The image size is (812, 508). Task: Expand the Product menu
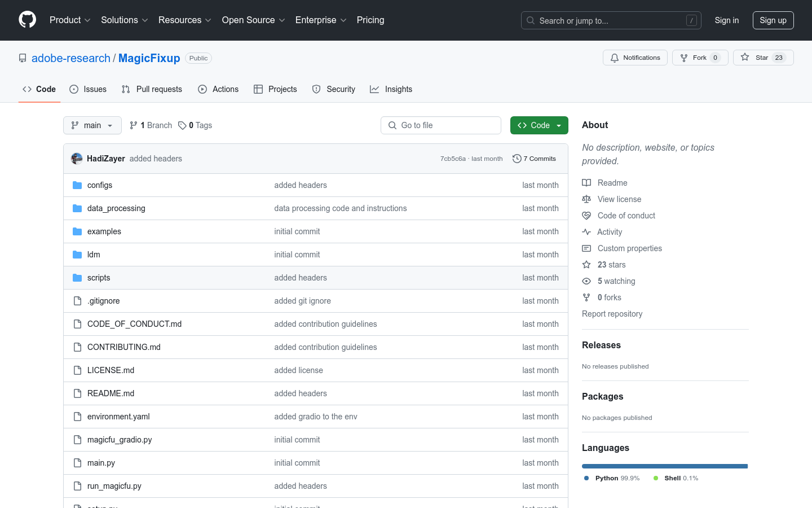(70, 20)
